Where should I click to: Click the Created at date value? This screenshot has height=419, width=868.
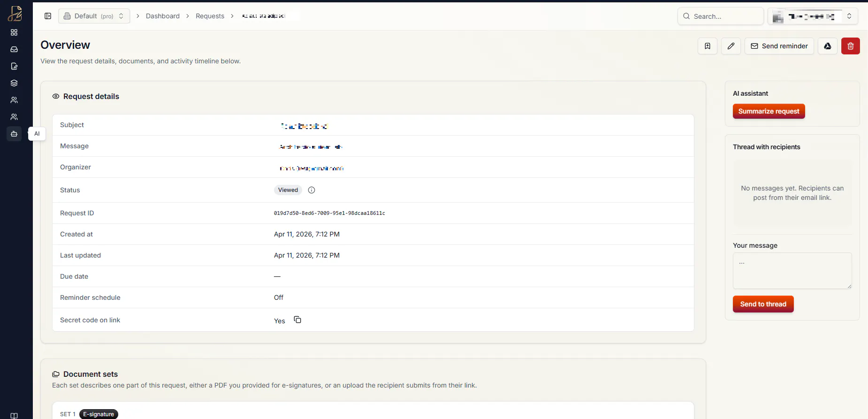coord(307,234)
